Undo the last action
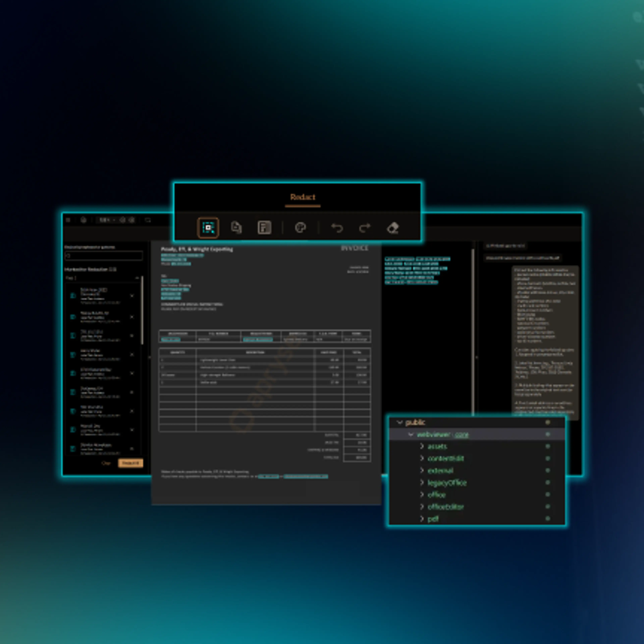The width and height of the screenshot is (644, 644). pos(337,228)
